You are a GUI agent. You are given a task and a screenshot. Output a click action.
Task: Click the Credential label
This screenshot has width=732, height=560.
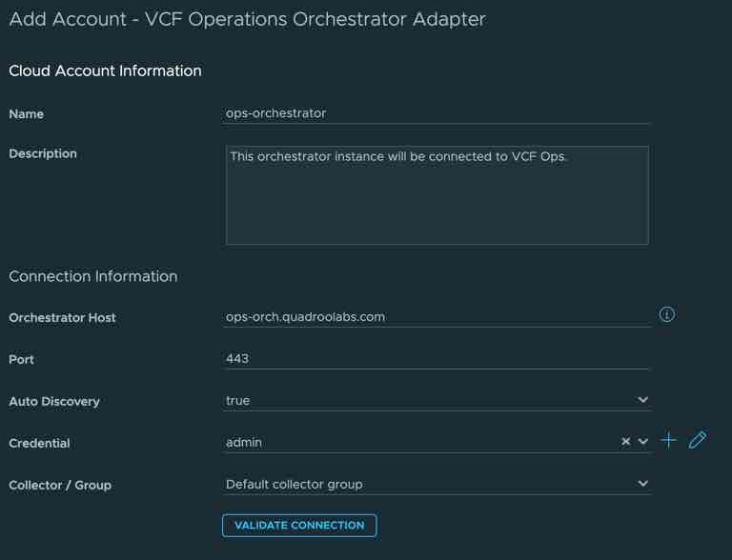tap(40, 444)
